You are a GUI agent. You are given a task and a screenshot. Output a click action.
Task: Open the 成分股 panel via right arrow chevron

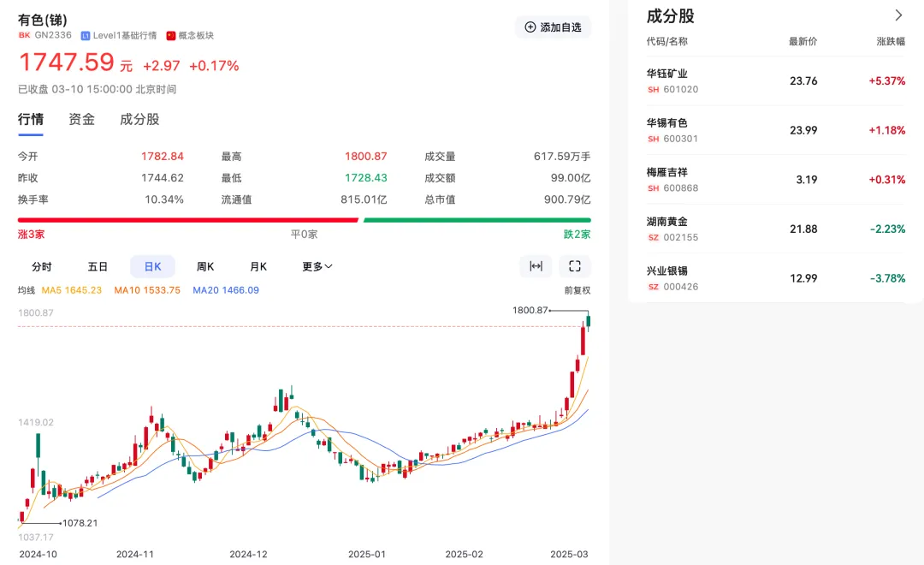click(x=898, y=15)
